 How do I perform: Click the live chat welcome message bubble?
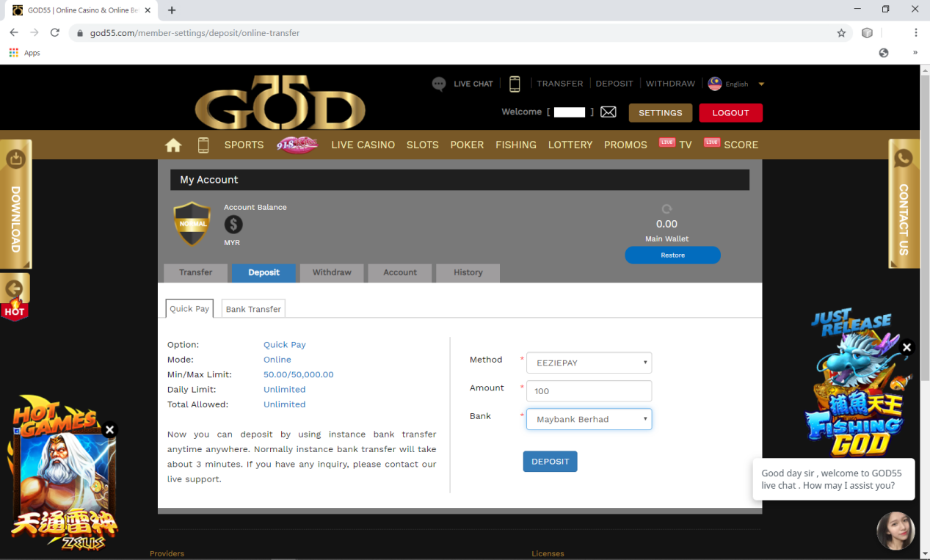[x=833, y=479]
